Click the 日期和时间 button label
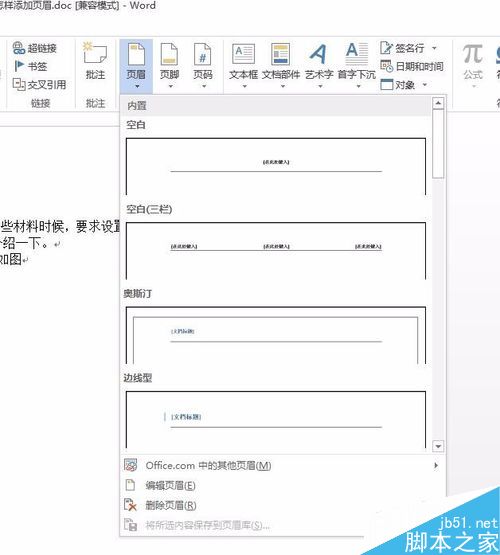 (x=419, y=66)
